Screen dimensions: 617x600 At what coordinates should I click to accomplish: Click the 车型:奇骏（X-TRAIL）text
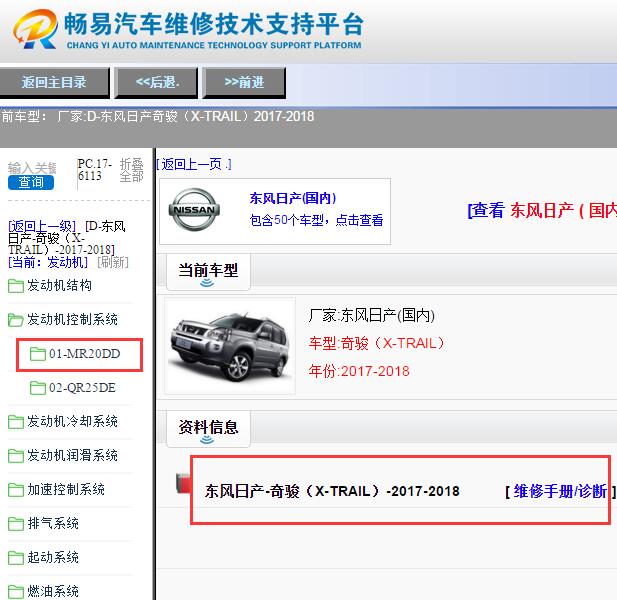click(x=377, y=343)
